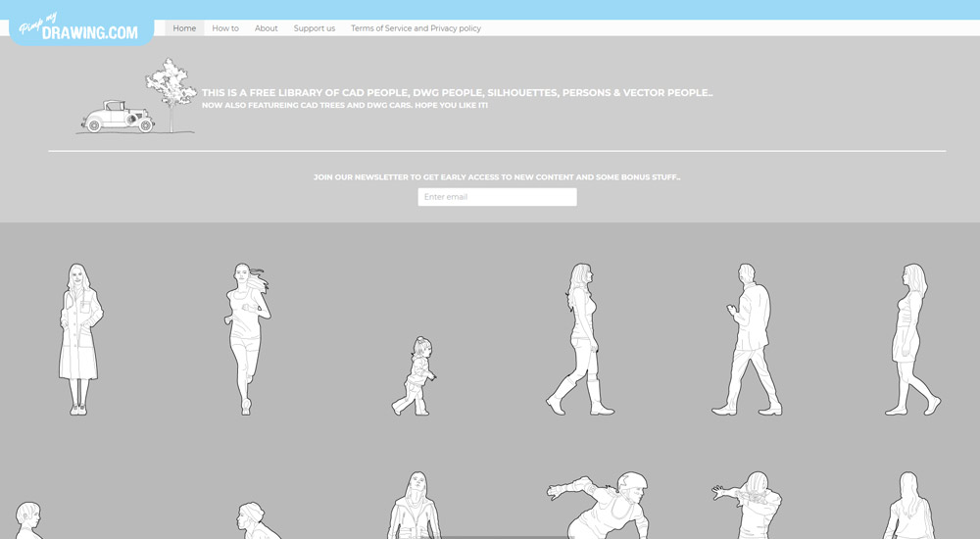The image size is (980, 539).
Task: Select the woman in lab coat drawing
Action: (80, 339)
